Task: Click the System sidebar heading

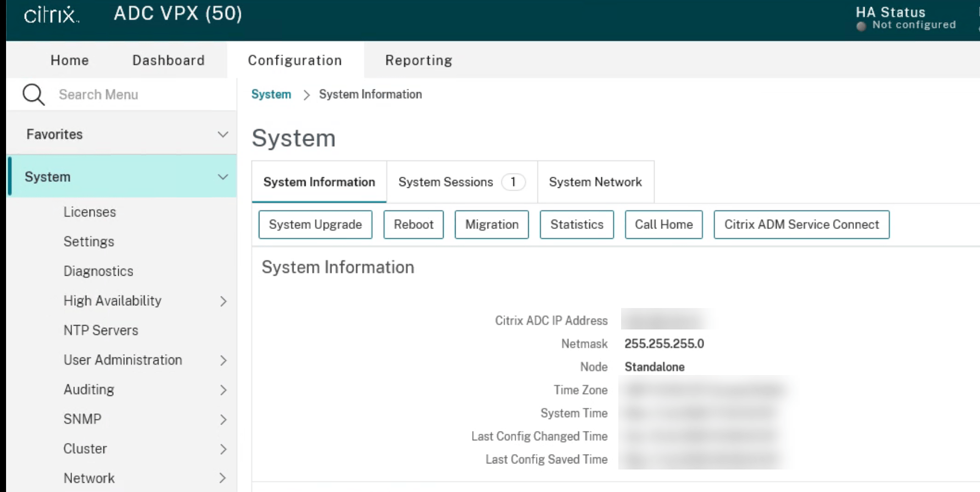Action: (x=48, y=177)
